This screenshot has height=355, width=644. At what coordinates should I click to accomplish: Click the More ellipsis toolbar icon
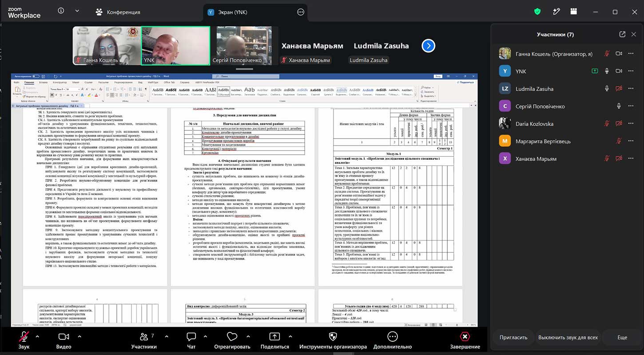click(x=392, y=337)
